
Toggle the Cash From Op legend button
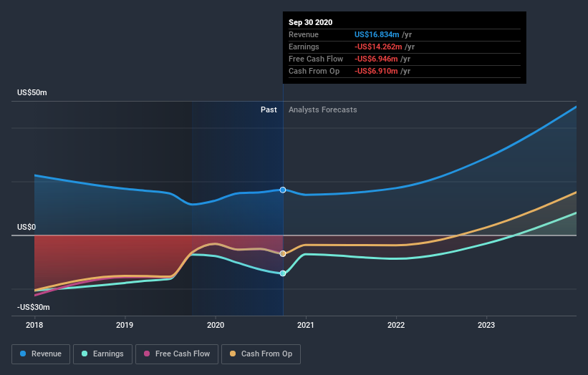tap(261, 354)
